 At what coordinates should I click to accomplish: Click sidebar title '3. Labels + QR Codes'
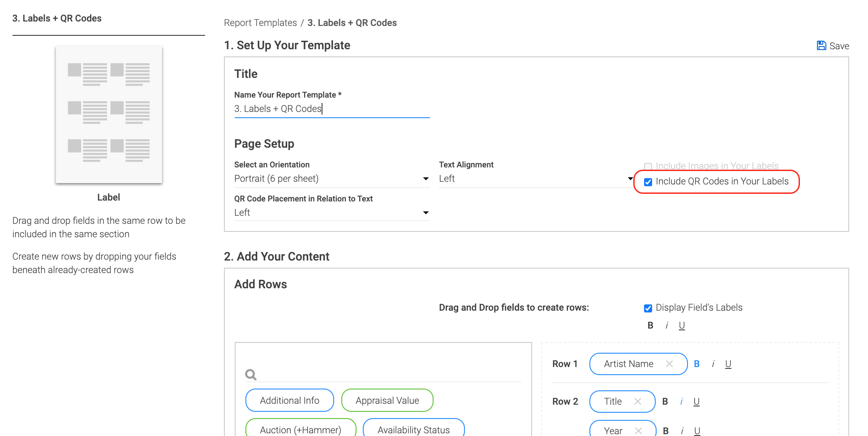(x=57, y=18)
